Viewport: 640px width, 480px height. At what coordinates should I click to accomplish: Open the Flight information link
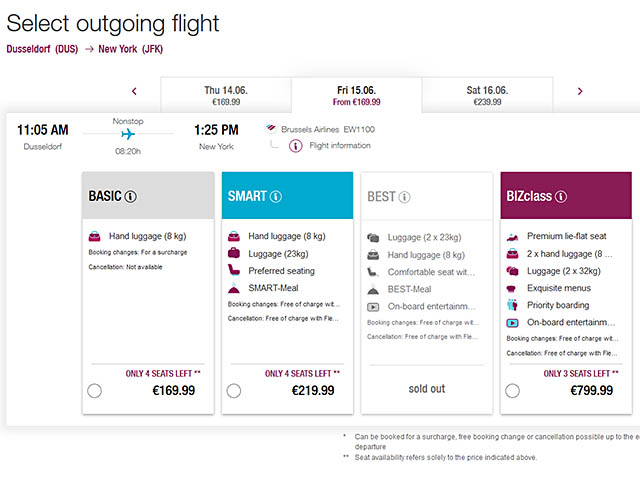pyautogui.click(x=340, y=146)
